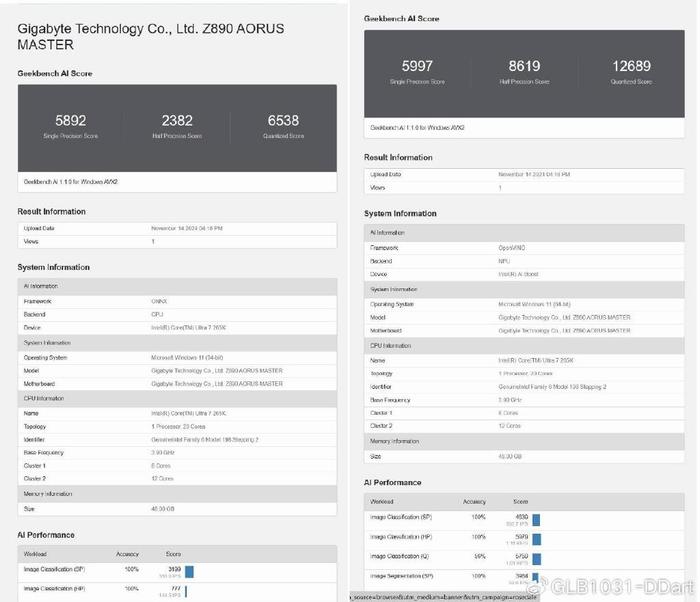The width and height of the screenshot is (700, 602).
Task: Click the 'Image Classification (Q)' row in the NPU result
Action: pos(524,560)
